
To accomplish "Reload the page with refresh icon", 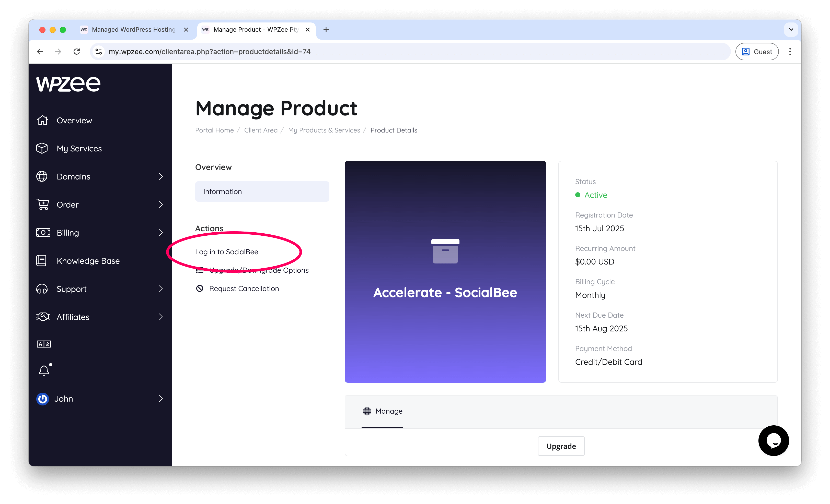I will click(x=77, y=52).
